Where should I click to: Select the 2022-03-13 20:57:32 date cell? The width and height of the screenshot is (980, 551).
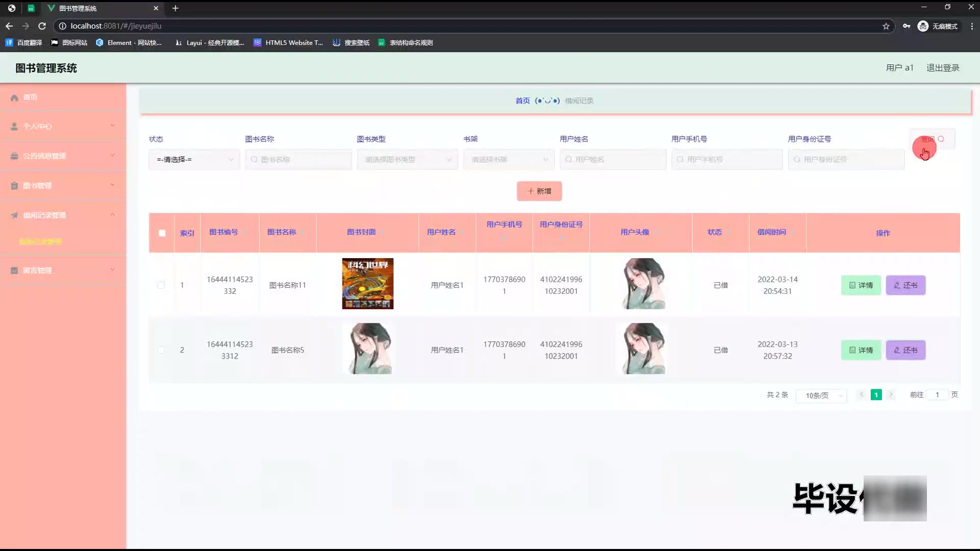[x=777, y=350]
